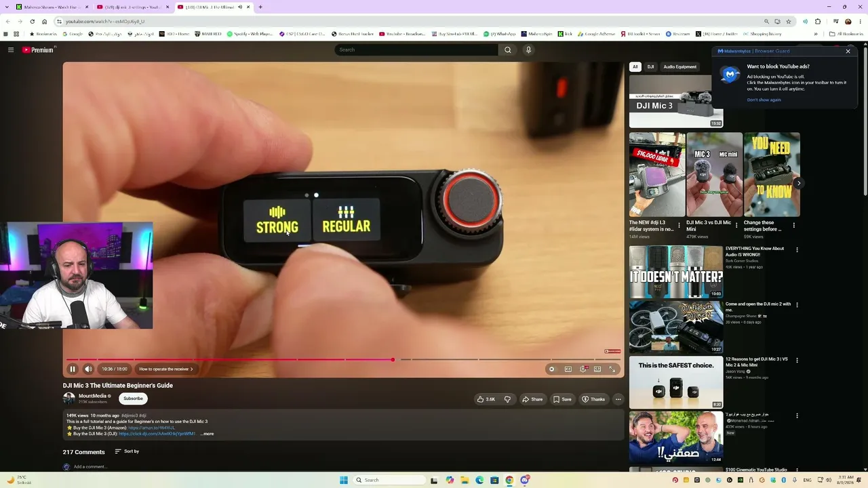Viewport: 868px width, 488px height.
Task: Pause the video playback
Action: [73, 369]
